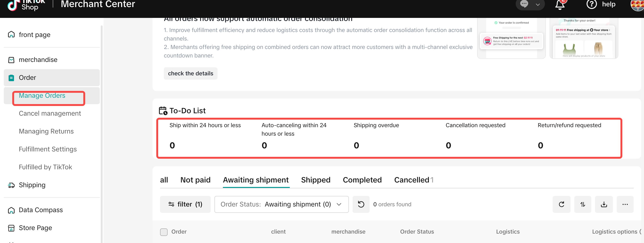Screen dimensions: 644x243
Task: Open Cancel management in sidebar
Action: click(x=50, y=113)
